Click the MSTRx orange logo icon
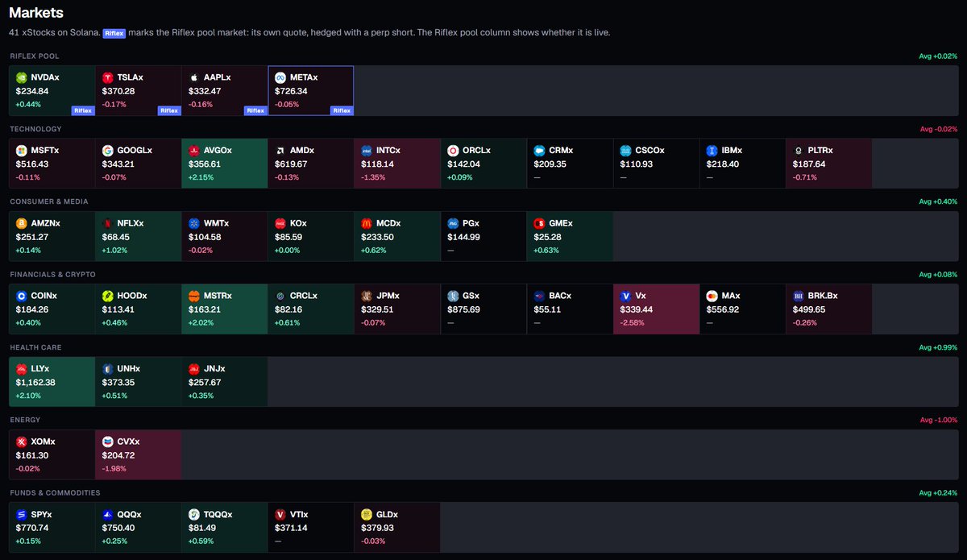This screenshot has width=967, height=560. (x=194, y=296)
